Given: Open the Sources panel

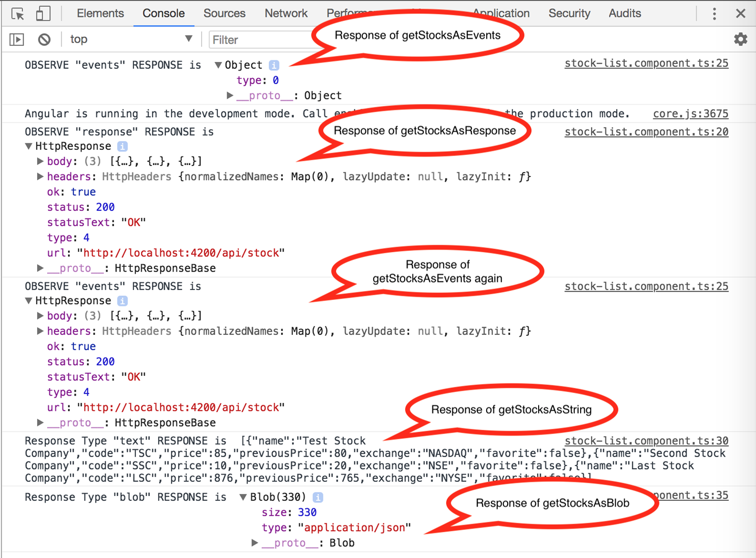Looking at the screenshot, I should [224, 13].
